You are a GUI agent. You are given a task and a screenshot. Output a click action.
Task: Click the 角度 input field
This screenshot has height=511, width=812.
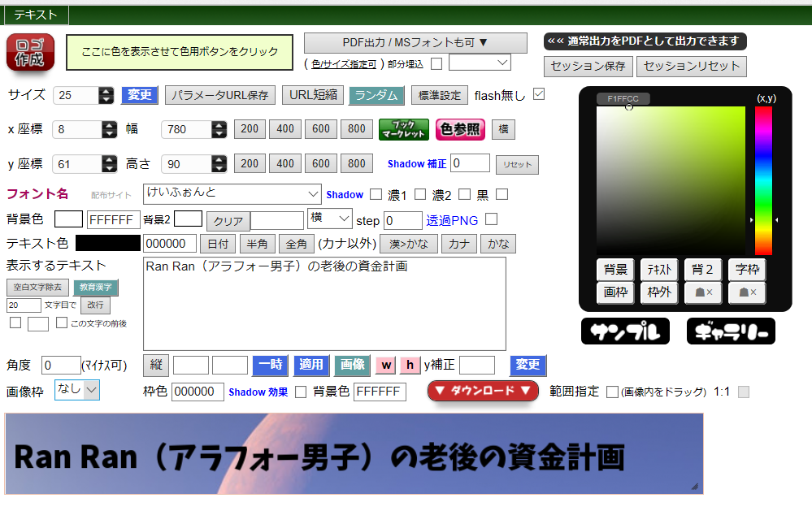click(x=61, y=365)
